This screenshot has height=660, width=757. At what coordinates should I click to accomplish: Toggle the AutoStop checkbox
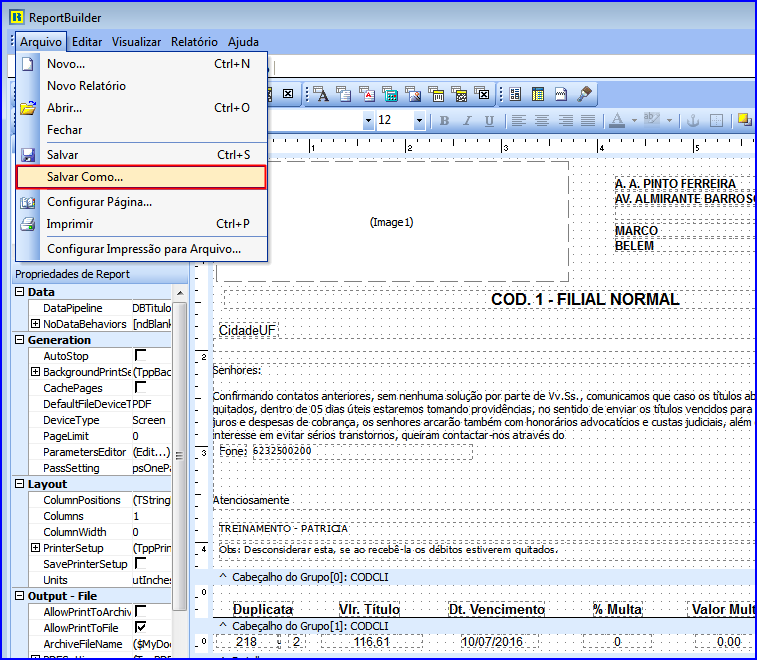click(140, 355)
